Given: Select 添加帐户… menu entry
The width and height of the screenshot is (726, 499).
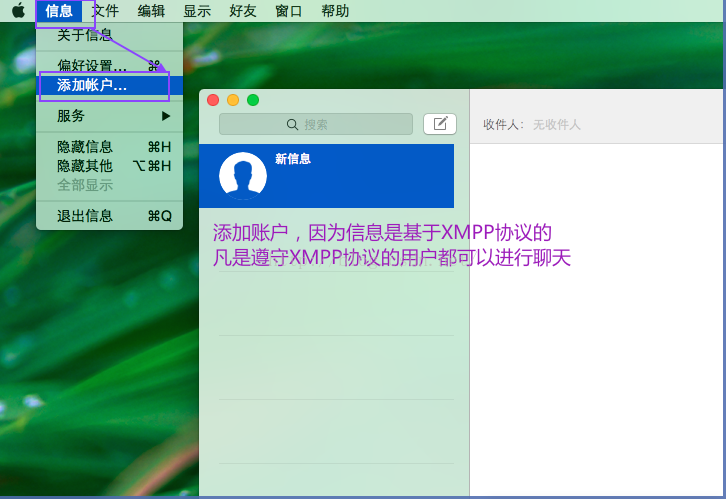Looking at the screenshot, I should point(110,85).
